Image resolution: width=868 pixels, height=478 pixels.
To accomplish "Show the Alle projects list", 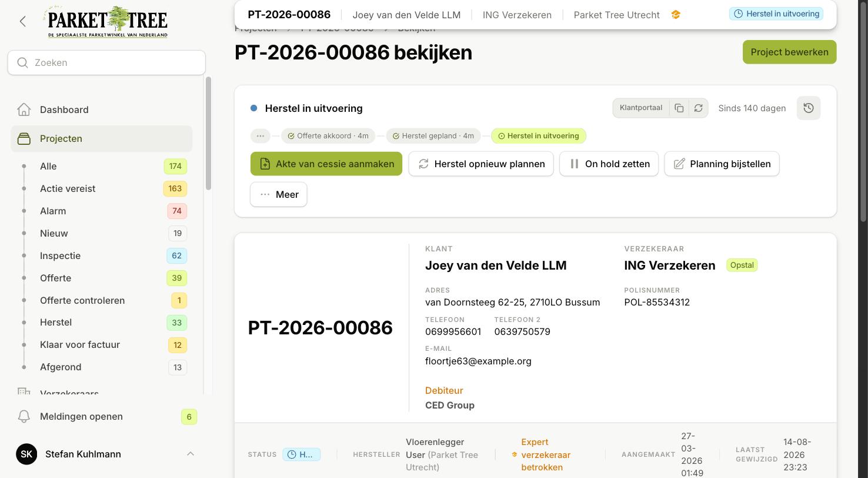I will click(x=101, y=166).
